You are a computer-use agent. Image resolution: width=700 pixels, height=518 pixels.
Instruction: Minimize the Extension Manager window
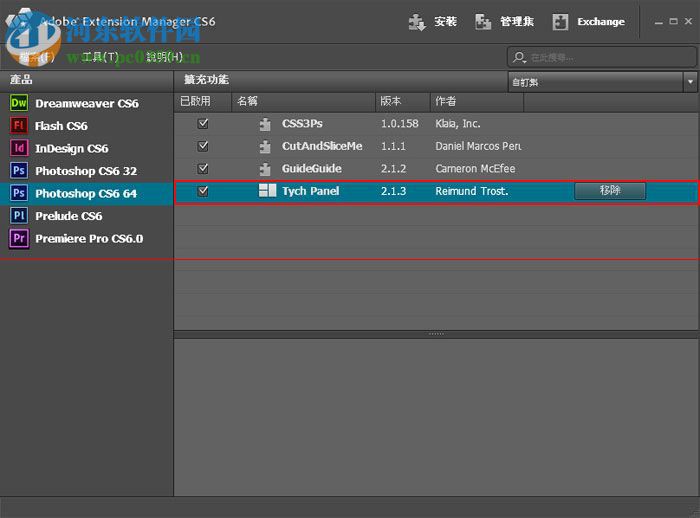(x=658, y=22)
